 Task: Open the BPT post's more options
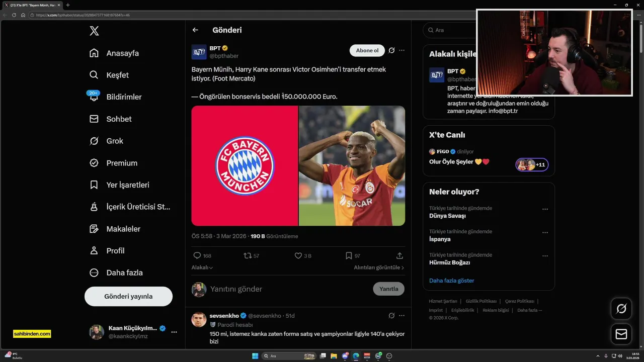coord(401,50)
